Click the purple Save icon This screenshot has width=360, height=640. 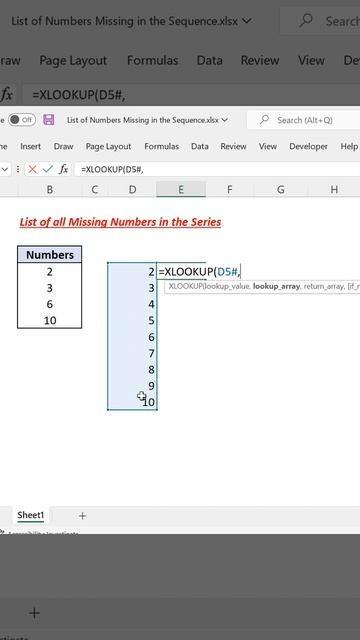tap(49, 120)
